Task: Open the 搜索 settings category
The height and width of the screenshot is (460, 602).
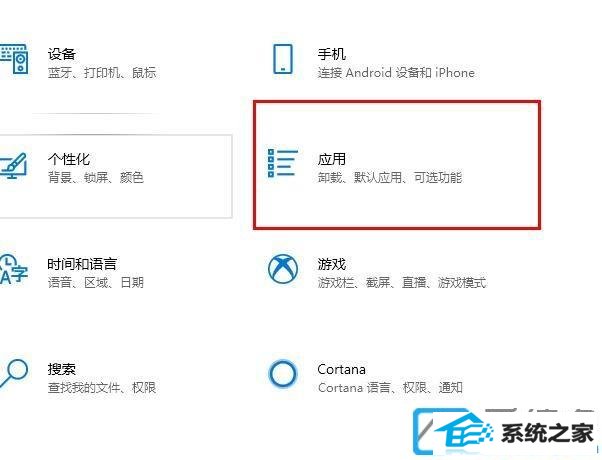Action: coord(61,369)
